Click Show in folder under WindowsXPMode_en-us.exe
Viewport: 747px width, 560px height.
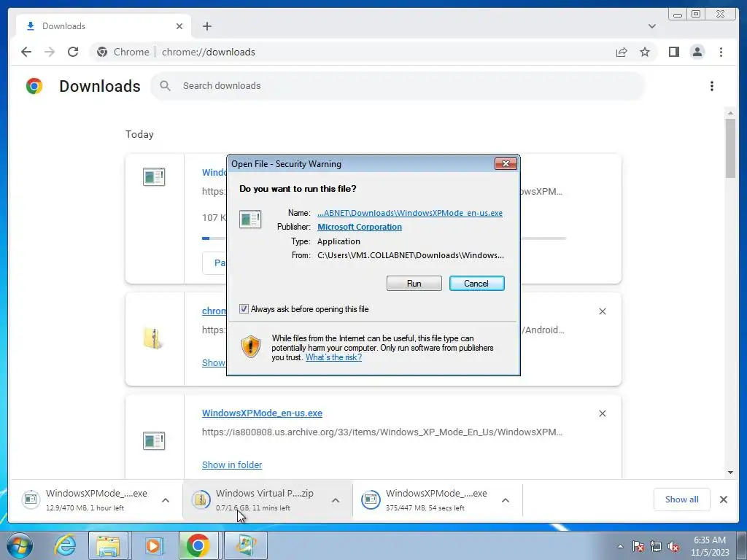click(232, 464)
